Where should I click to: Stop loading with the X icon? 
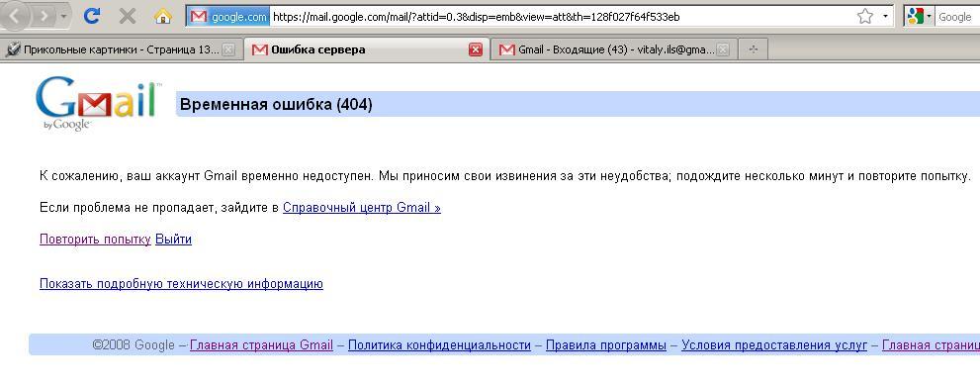(x=128, y=16)
